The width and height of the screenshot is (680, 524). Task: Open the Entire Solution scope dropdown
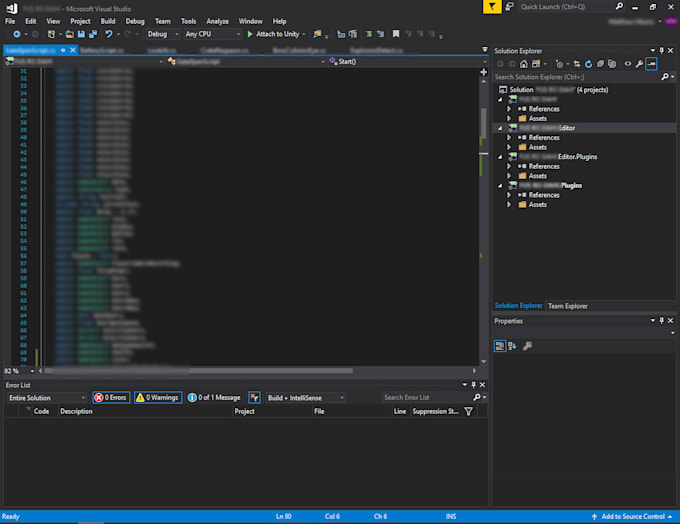[x=46, y=397]
